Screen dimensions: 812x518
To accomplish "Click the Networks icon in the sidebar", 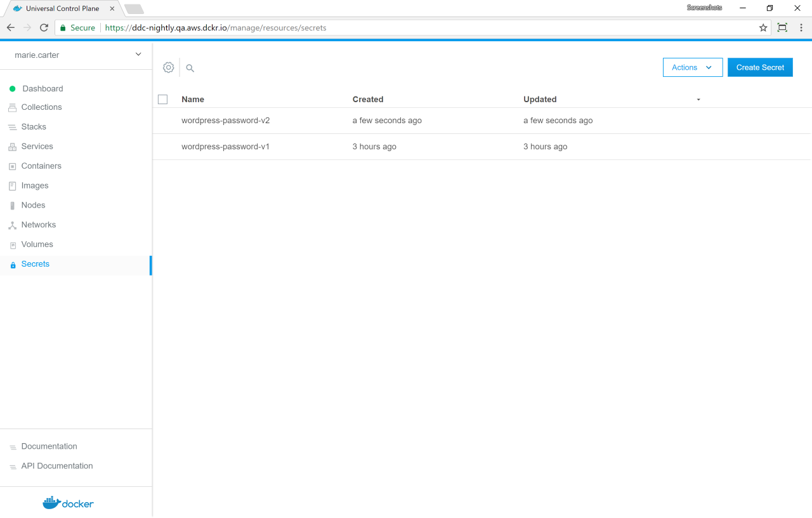I will (x=12, y=225).
